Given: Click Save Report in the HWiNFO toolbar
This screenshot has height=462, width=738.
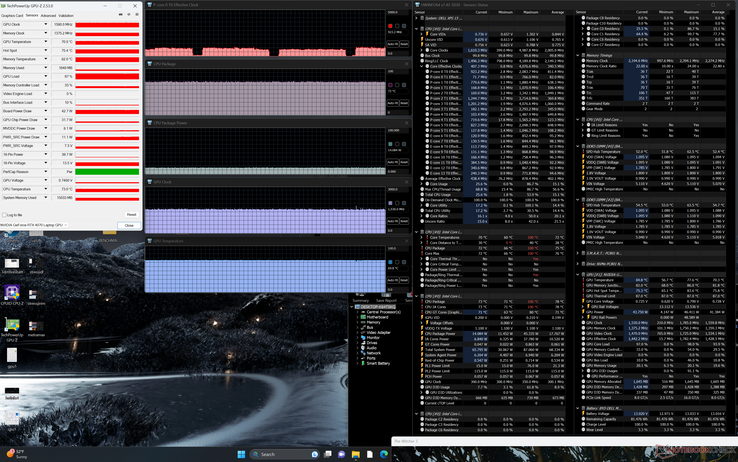Looking at the screenshot, I should click(386, 301).
